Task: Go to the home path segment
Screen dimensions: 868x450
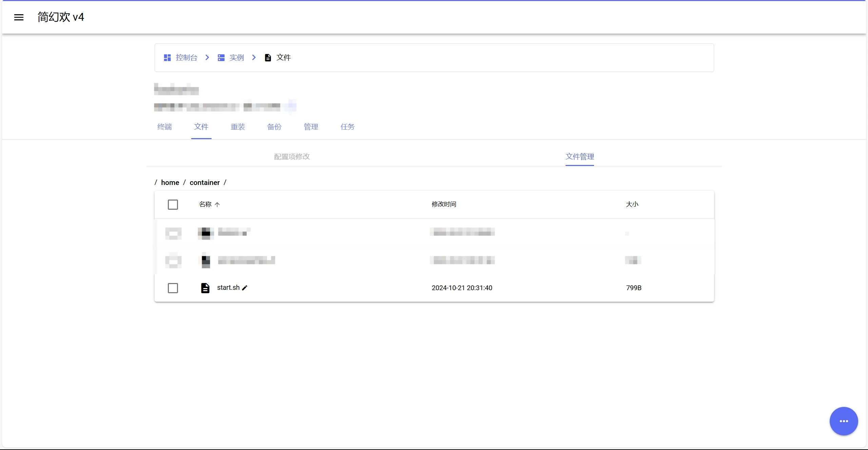Action: coord(170,183)
